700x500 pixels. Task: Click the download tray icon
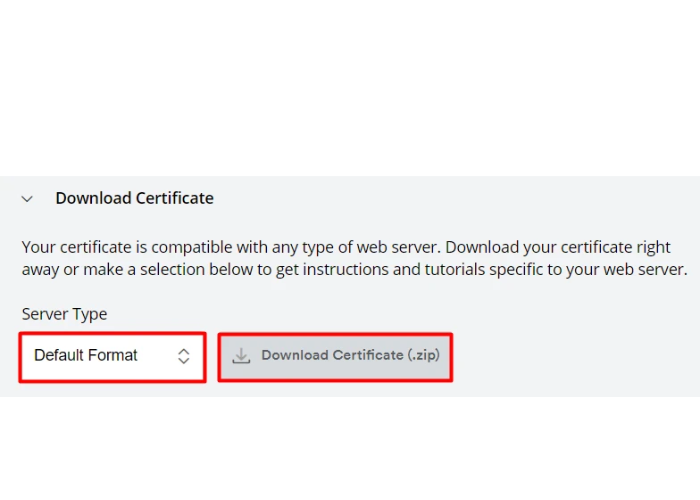[x=241, y=356]
